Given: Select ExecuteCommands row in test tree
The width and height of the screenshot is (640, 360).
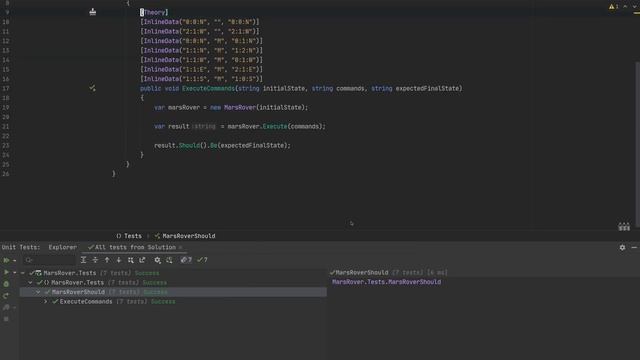Looking at the screenshot, I should click(173, 302).
